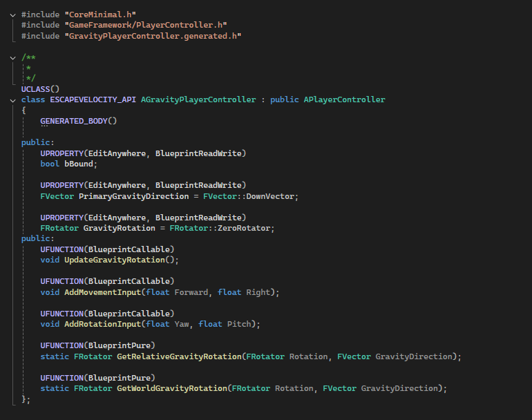Screen dimensions: 532x420
Task: Click UPROPERTY macro above PrimaryGravityDirection
Action: coord(61,185)
